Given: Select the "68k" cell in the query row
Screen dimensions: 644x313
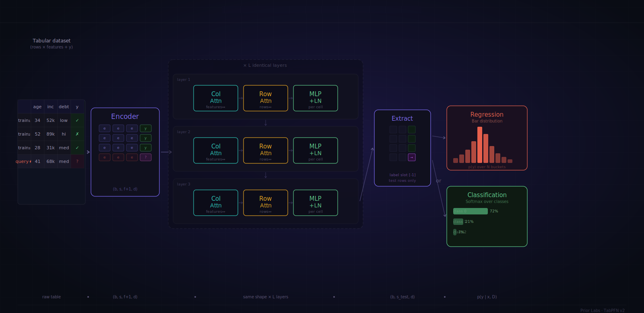Looking at the screenshot, I should 51,161.
